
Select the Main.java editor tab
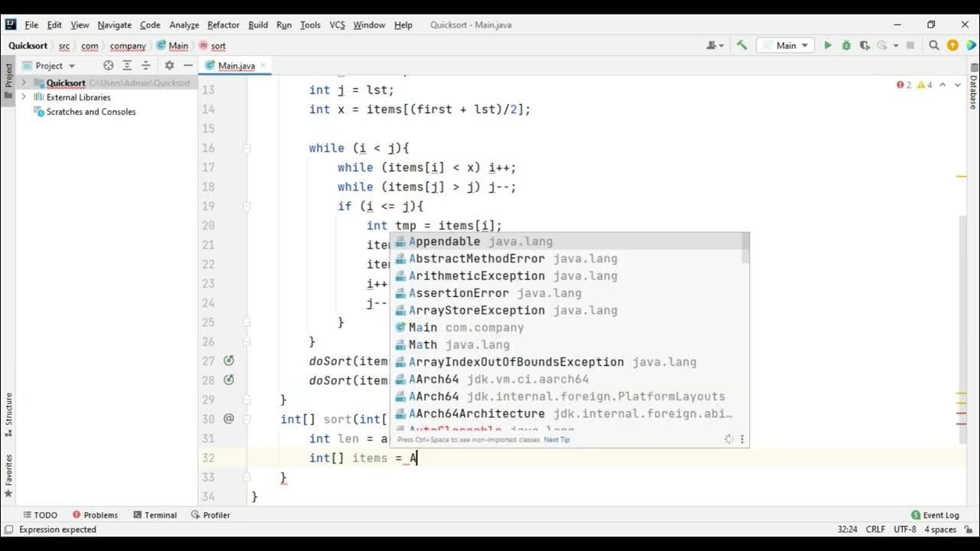pos(235,66)
